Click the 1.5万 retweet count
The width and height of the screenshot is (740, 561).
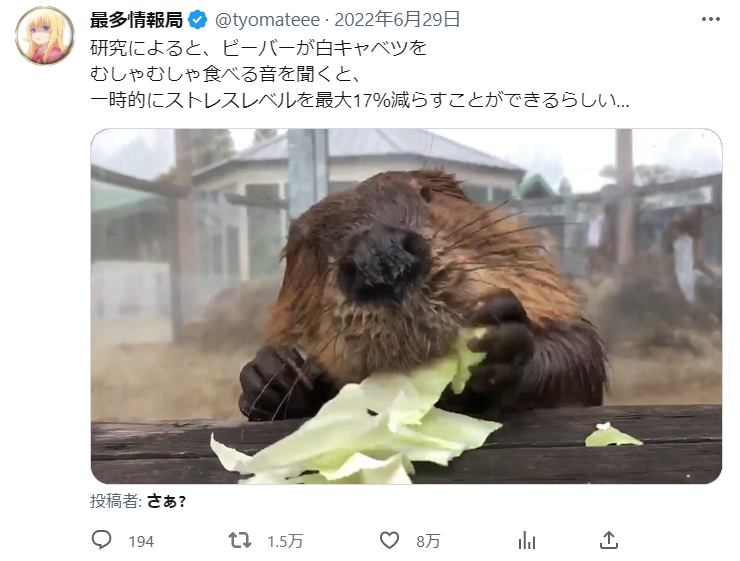285,541
